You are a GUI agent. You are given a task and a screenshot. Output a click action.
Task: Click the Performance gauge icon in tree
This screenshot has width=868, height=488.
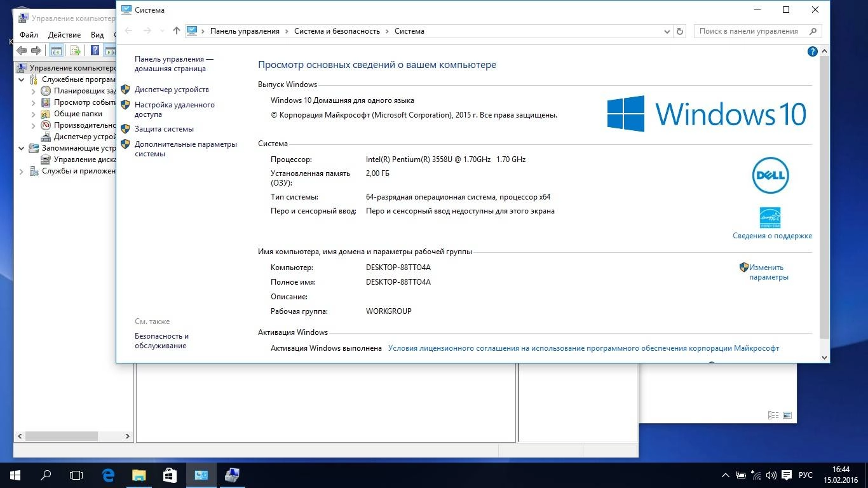coord(46,125)
